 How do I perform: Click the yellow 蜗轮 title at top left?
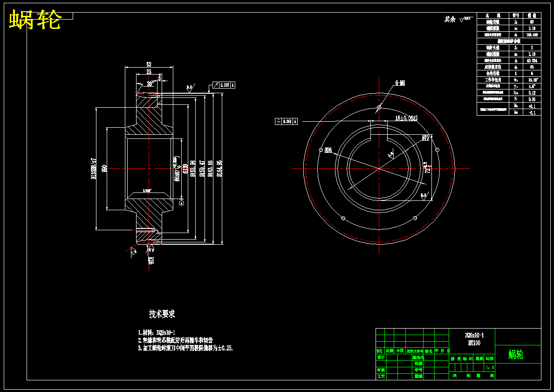tap(35, 20)
